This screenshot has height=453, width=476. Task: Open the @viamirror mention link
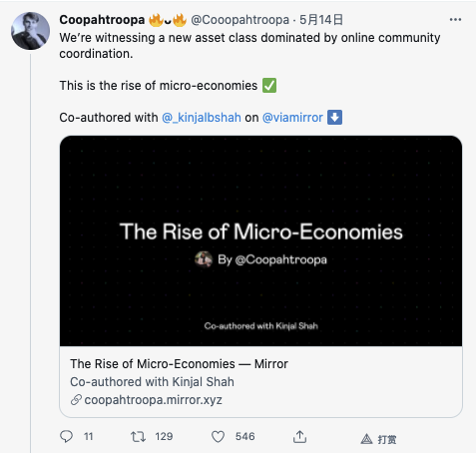pos(292,118)
